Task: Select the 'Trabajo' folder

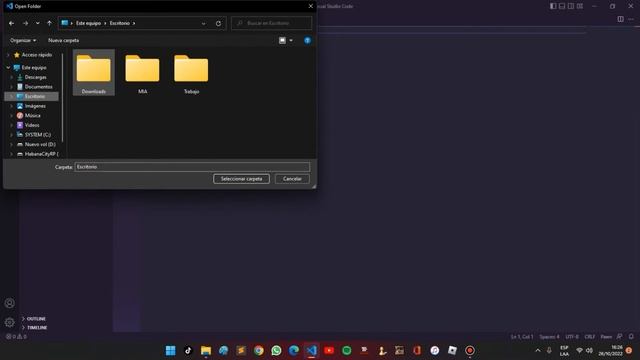Action: tap(191, 73)
